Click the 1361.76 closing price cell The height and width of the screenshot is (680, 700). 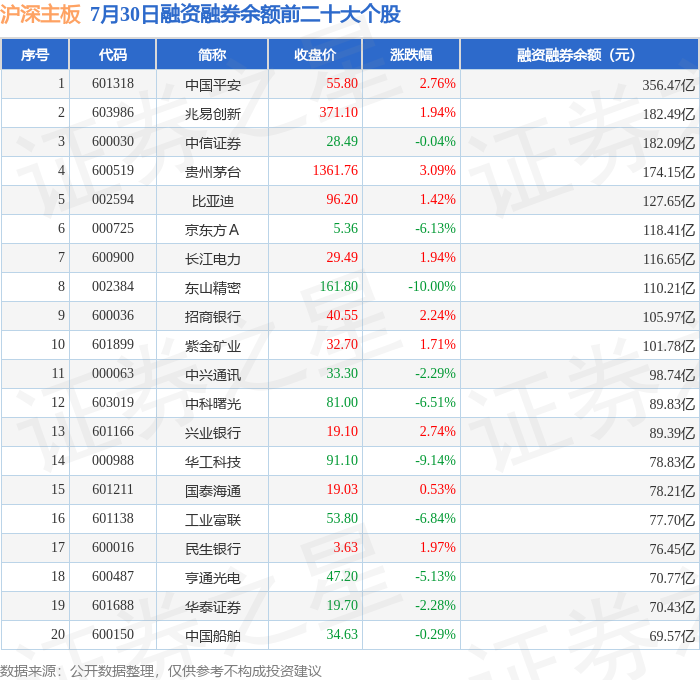[x=335, y=170]
